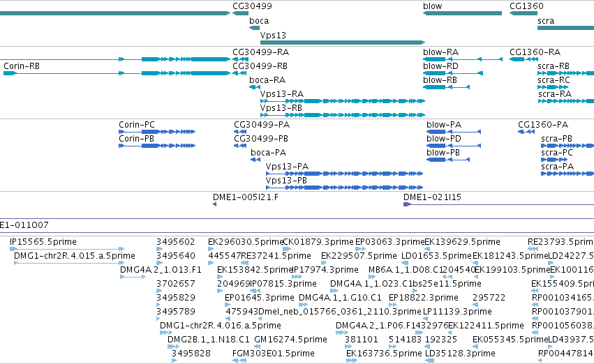This screenshot has height=364, width=594.
Task: Select protein Corin-PB label
Action: [136, 139]
